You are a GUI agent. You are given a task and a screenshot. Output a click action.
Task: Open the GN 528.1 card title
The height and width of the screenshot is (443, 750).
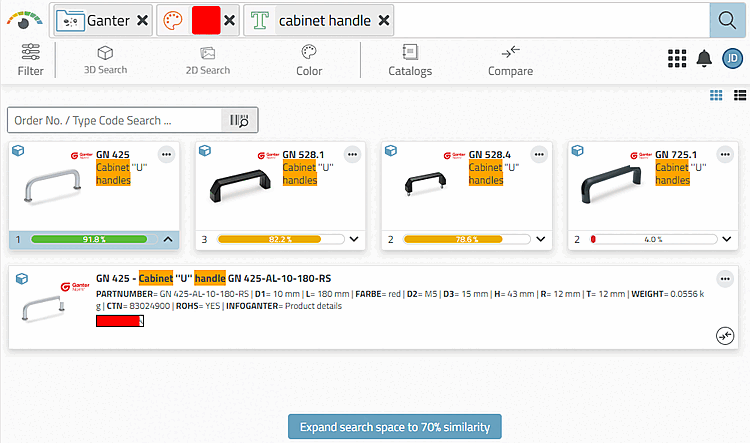click(x=303, y=155)
